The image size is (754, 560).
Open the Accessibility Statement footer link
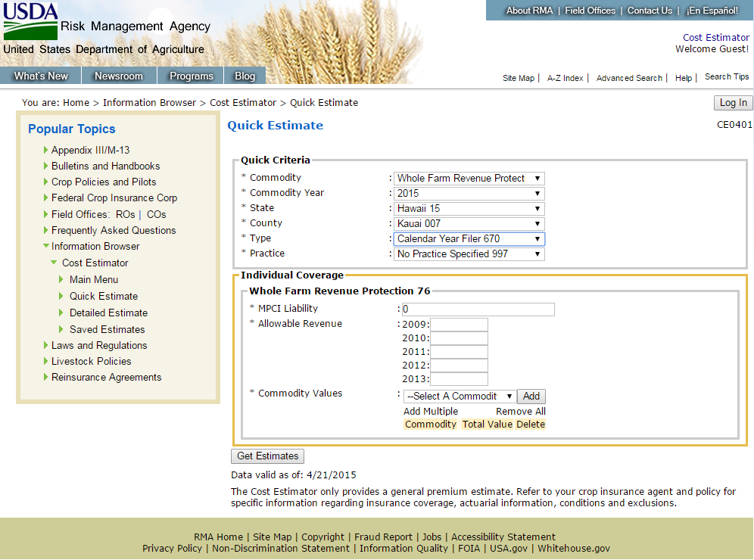point(503,537)
